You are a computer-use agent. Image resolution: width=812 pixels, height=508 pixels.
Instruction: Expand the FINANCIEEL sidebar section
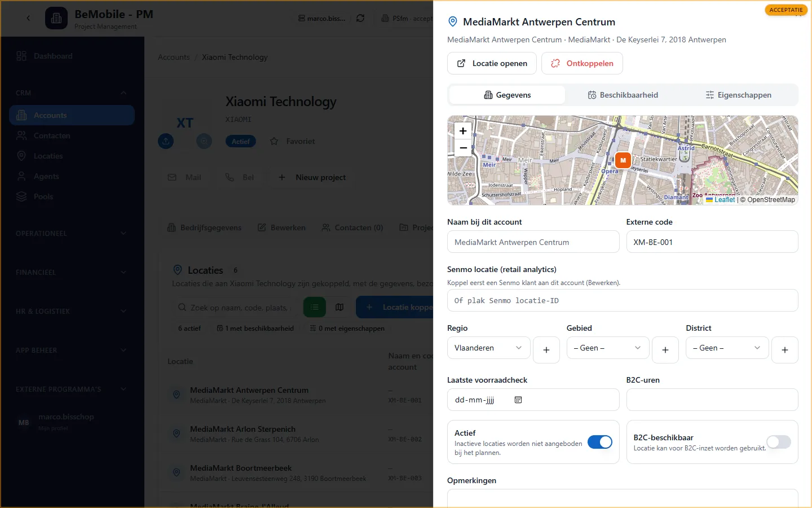pyautogui.click(x=72, y=272)
